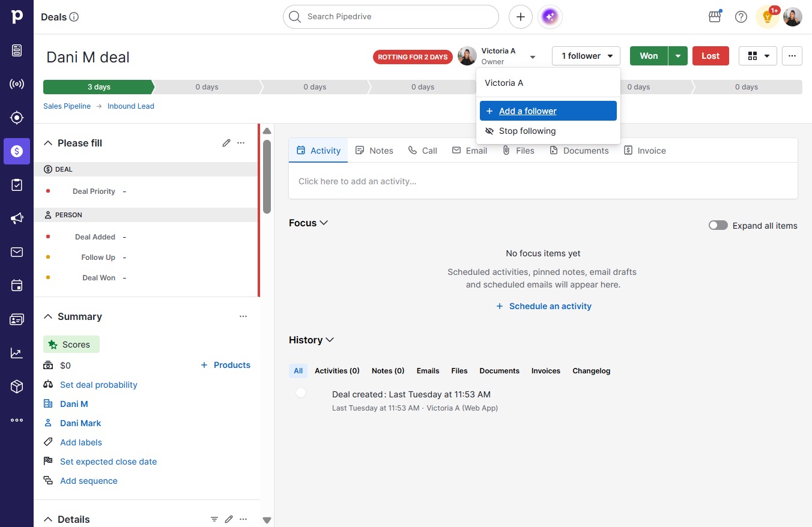Switch to the Invoice tab
This screenshot has height=527, width=812.
(645, 151)
